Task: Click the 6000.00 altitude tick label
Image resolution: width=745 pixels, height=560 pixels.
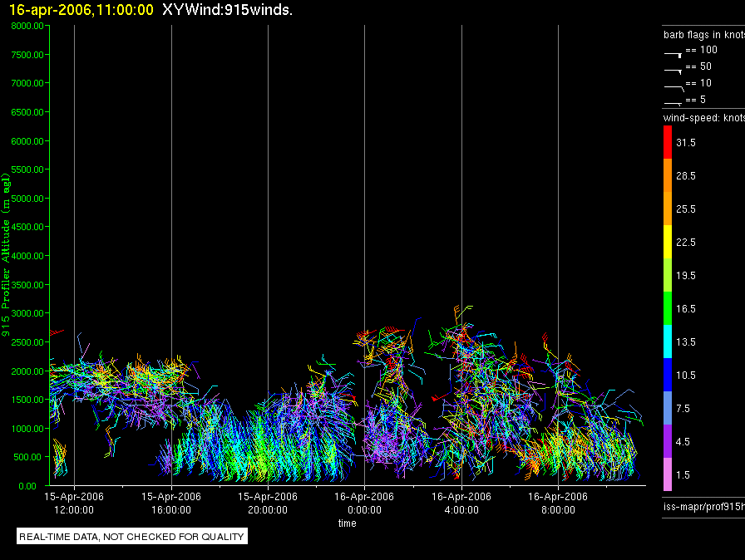Action: (x=27, y=141)
